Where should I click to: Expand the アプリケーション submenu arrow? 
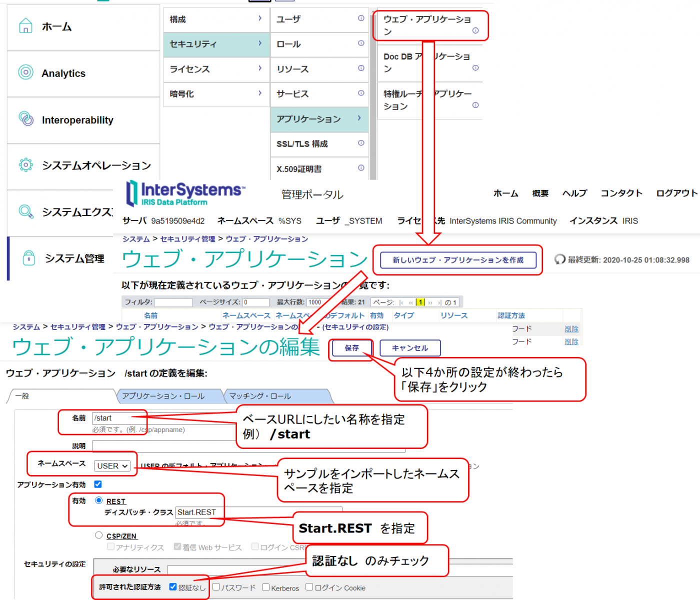[359, 118]
